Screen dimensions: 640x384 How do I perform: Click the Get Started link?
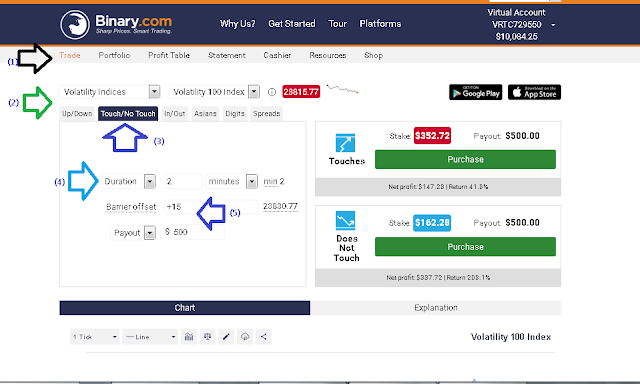(x=292, y=24)
